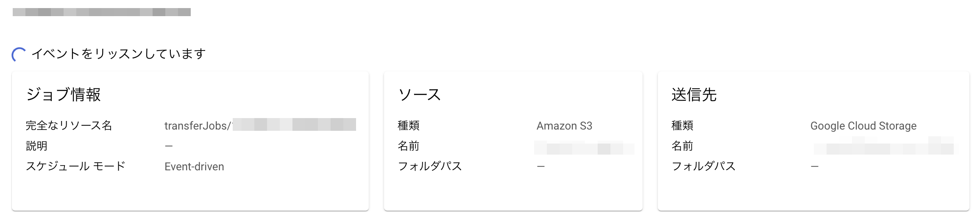Click the blurred source bucket name
This screenshot has width=980, height=220.
584,148
